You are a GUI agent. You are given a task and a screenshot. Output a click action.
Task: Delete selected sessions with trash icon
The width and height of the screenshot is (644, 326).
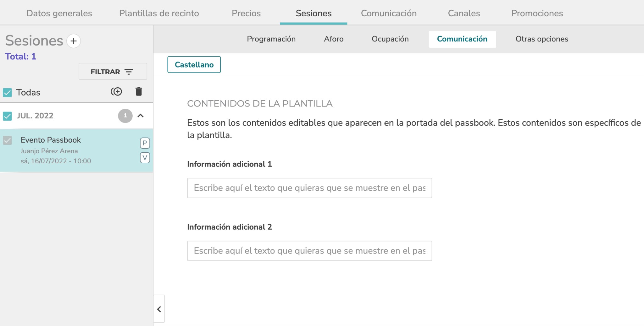coord(139,91)
